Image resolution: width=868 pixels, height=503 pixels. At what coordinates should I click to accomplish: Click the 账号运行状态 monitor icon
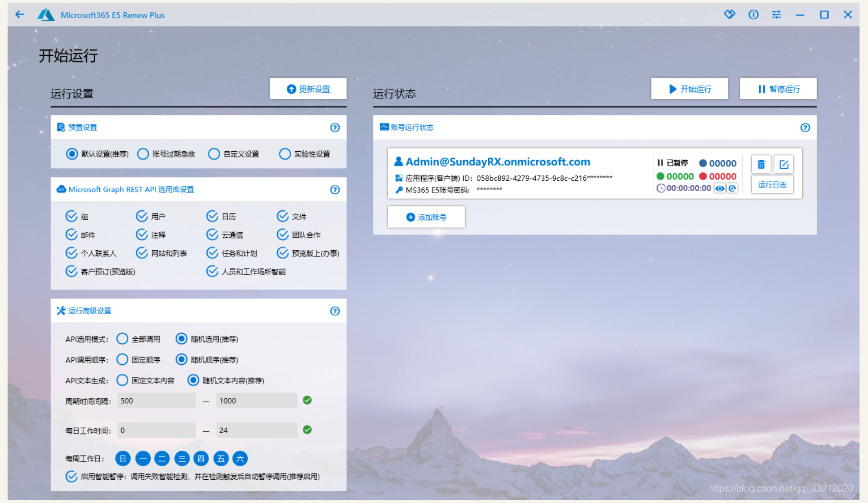point(384,127)
